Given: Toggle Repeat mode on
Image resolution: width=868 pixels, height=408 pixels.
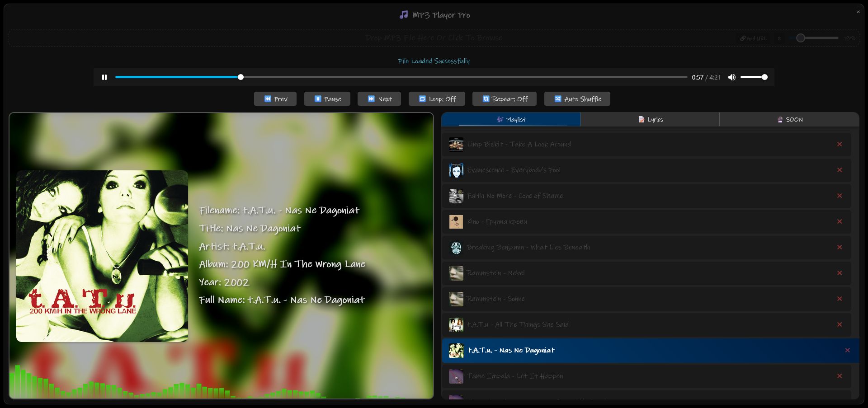Looking at the screenshot, I should pyautogui.click(x=504, y=98).
